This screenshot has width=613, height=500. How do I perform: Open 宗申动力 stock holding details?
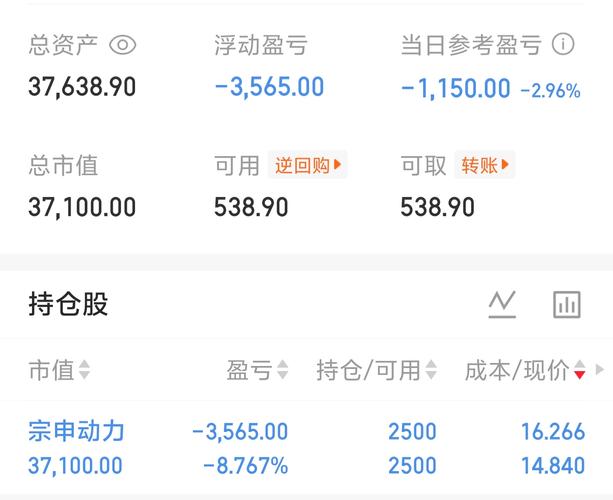coord(306,448)
